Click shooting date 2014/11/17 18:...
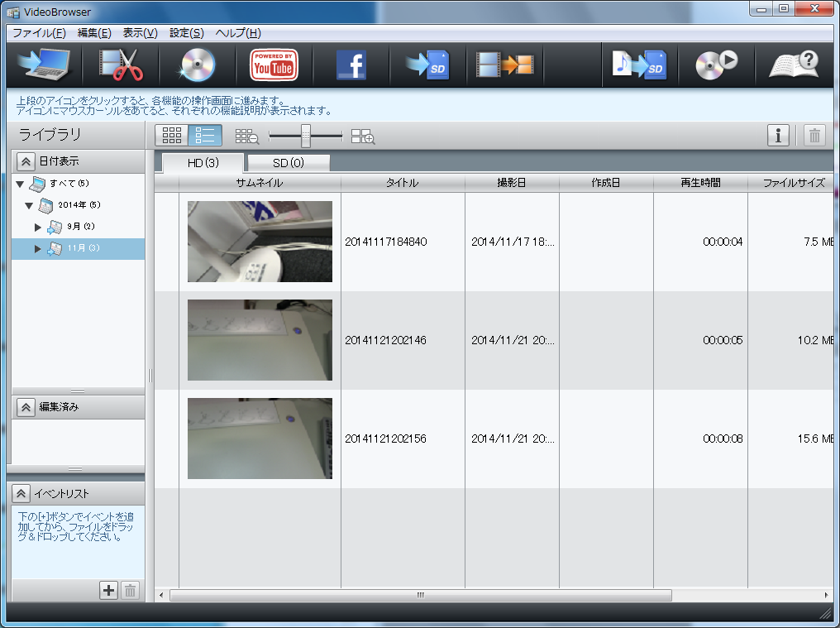 (513, 242)
